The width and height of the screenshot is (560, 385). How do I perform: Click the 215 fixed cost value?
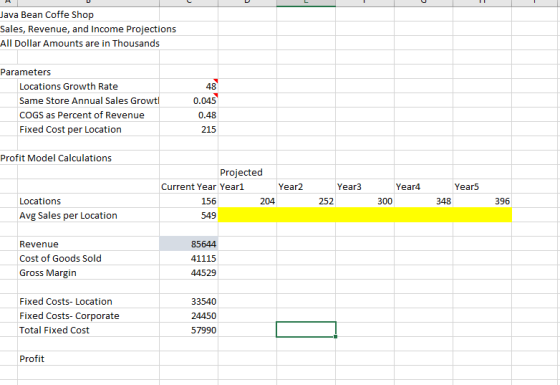click(189, 129)
